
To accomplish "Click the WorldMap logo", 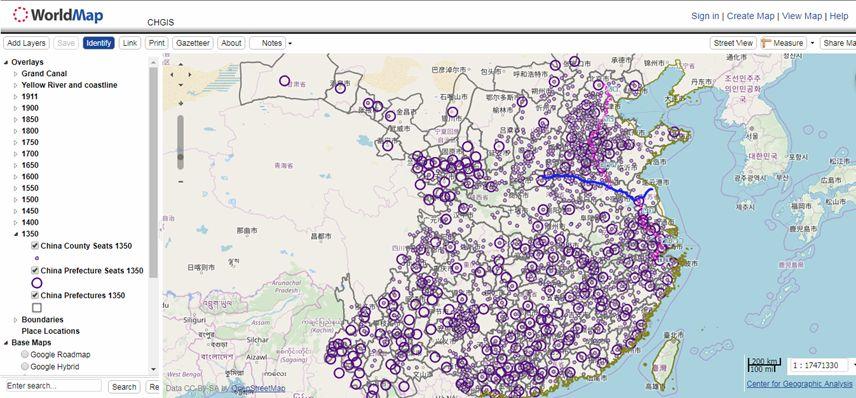I will 58,15.
